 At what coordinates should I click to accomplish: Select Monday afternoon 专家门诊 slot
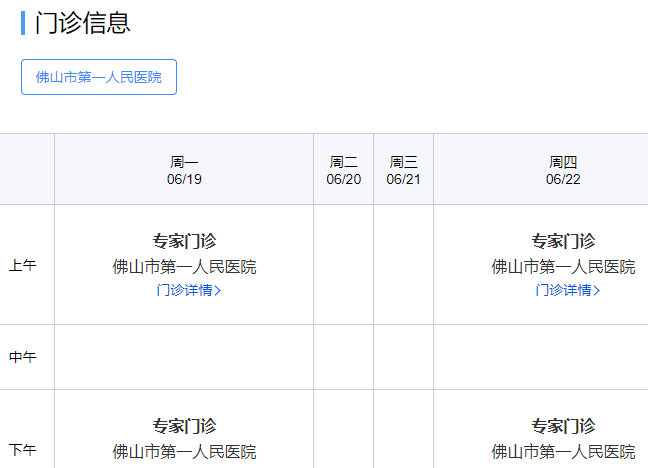coord(184,426)
